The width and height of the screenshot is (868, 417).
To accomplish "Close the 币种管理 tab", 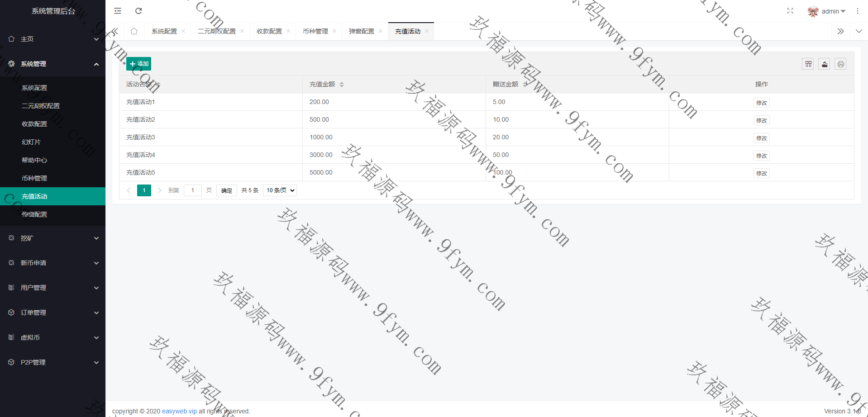I will click(x=334, y=31).
